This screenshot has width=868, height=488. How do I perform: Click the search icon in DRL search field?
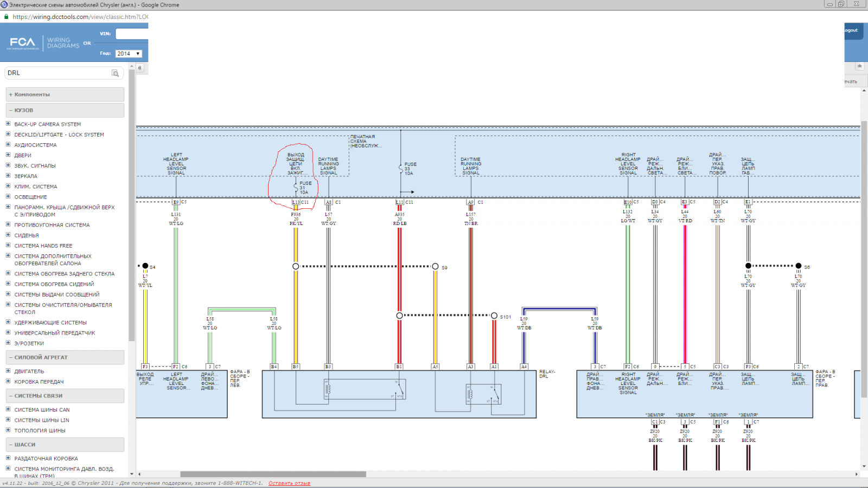tap(115, 73)
